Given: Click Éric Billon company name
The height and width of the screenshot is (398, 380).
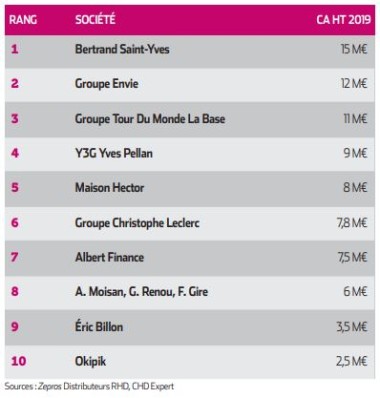Looking at the screenshot, I should 99,326.
